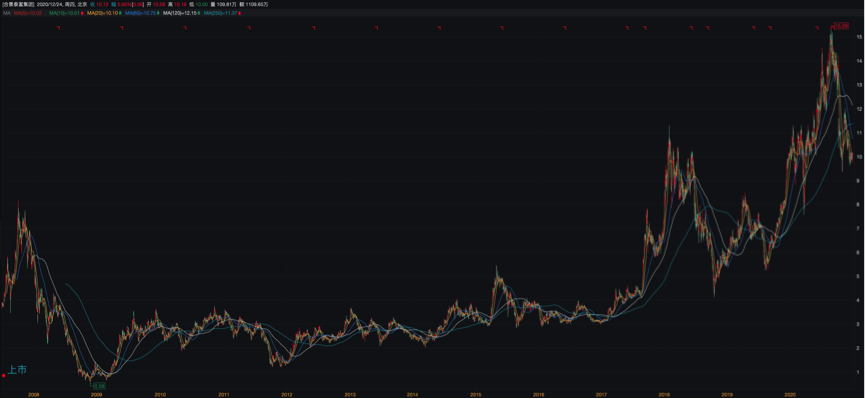
Task: Click the 2017 year axis label
Action: coord(601,395)
